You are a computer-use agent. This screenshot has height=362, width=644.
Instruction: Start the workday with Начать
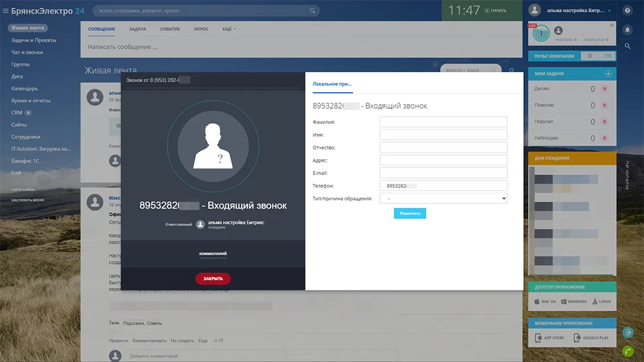coord(496,11)
